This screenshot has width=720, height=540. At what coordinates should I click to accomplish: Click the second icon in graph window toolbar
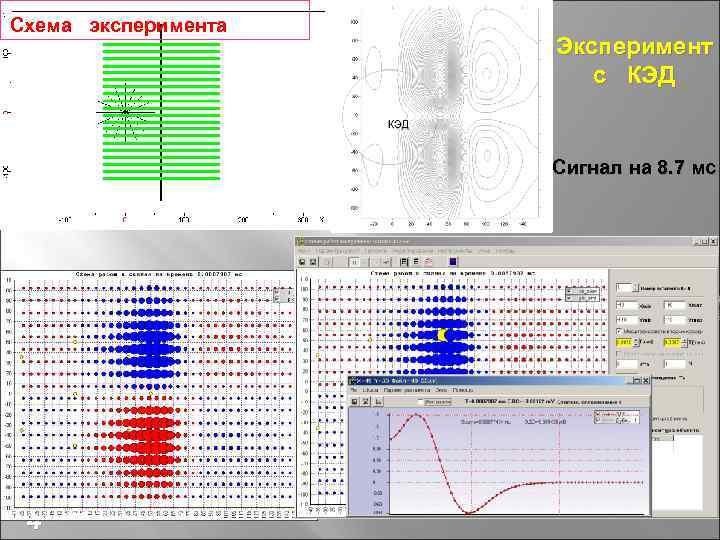[366, 402]
